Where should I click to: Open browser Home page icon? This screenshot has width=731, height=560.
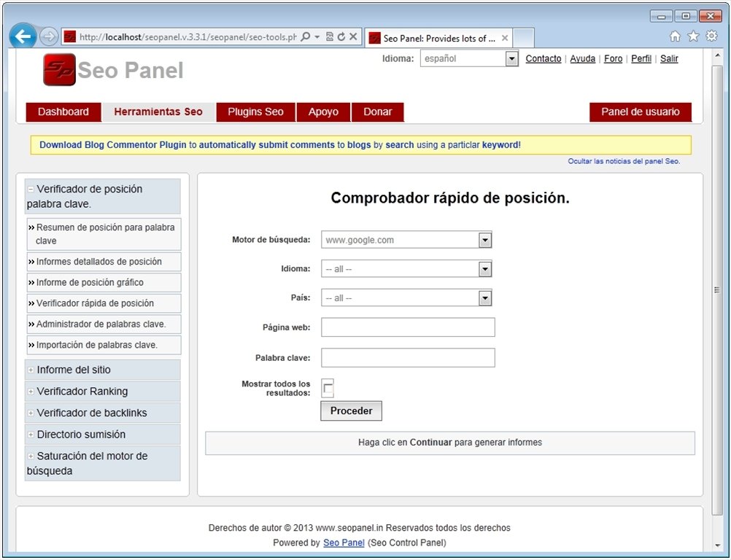[675, 36]
